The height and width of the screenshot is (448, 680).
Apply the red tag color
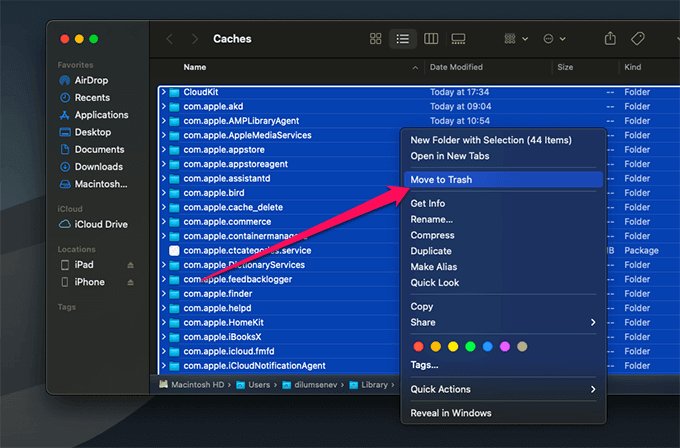point(418,346)
